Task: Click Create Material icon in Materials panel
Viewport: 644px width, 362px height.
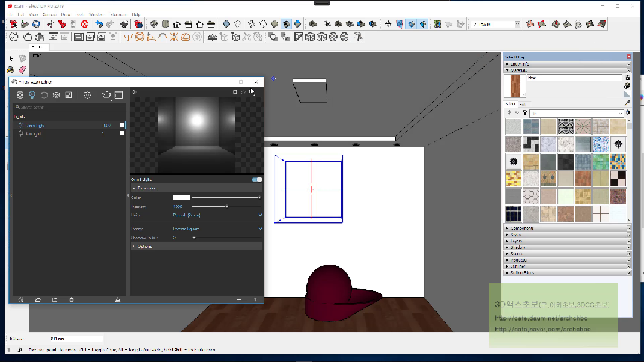Action: pos(627,86)
